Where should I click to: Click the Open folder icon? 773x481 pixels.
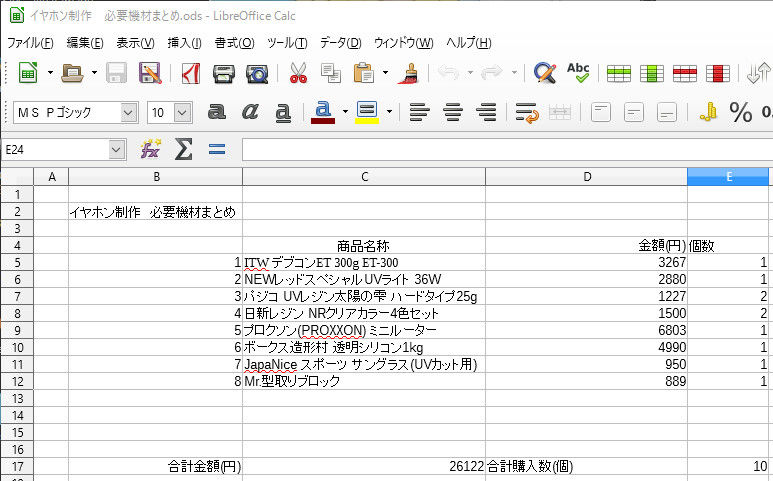pyautogui.click(x=72, y=73)
